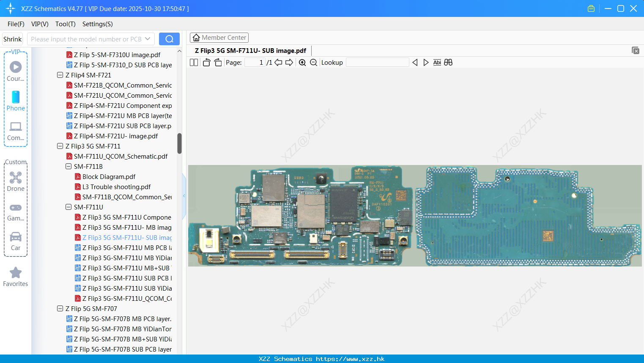
Task: Open Z Flip3 5G-SM-F711U_QCOM_C file
Action: [127, 298]
